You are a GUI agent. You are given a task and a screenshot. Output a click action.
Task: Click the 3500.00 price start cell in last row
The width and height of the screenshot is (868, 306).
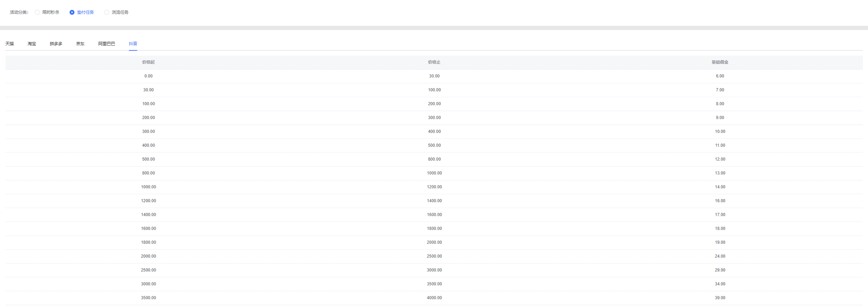(x=148, y=298)
